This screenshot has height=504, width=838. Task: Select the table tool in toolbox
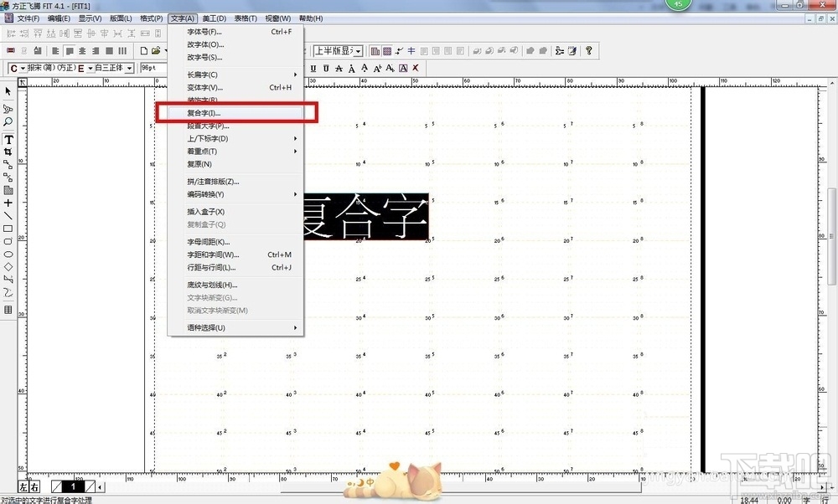tap(8, 310)
